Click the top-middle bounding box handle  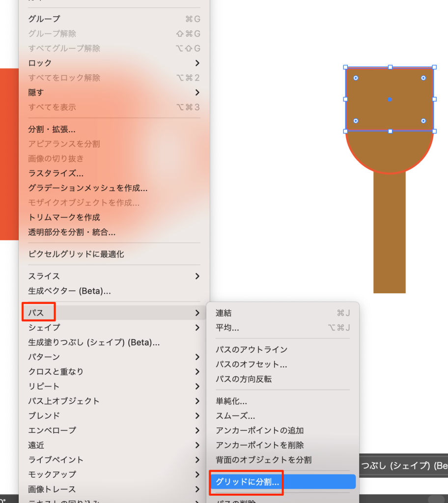point(390,67)
